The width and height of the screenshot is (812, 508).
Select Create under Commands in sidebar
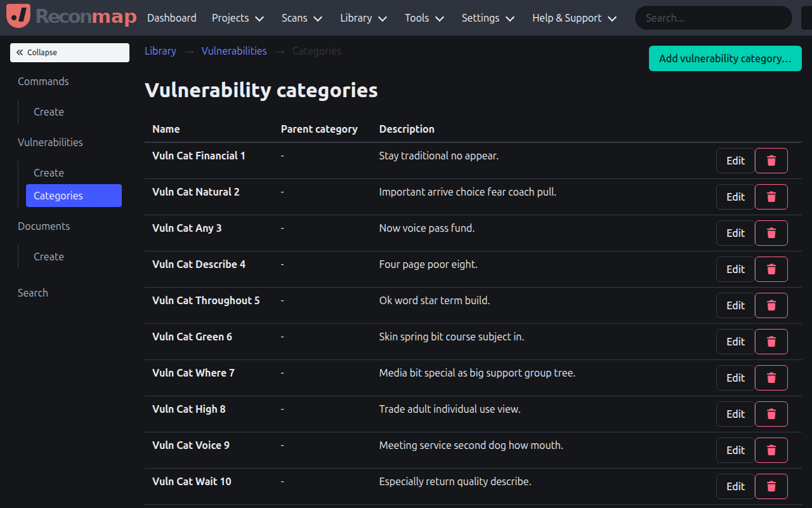click(48, 112)
